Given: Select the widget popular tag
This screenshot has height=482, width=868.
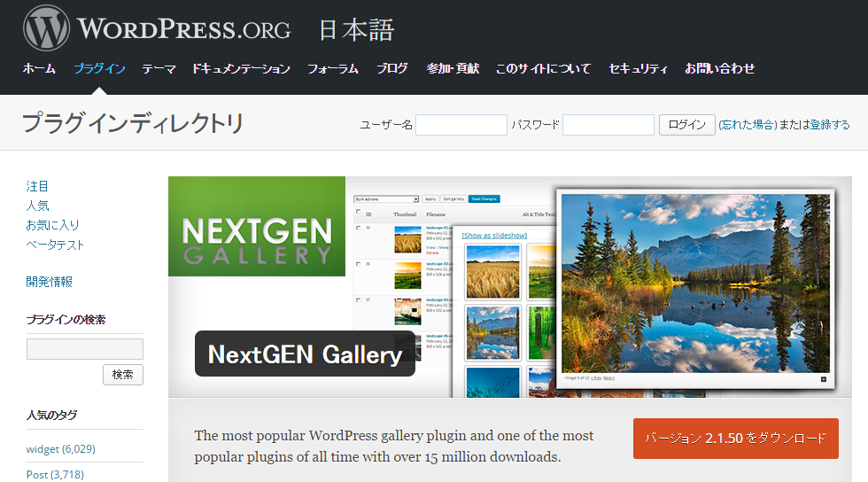Looking at the screenshot, I should [60, 448].
